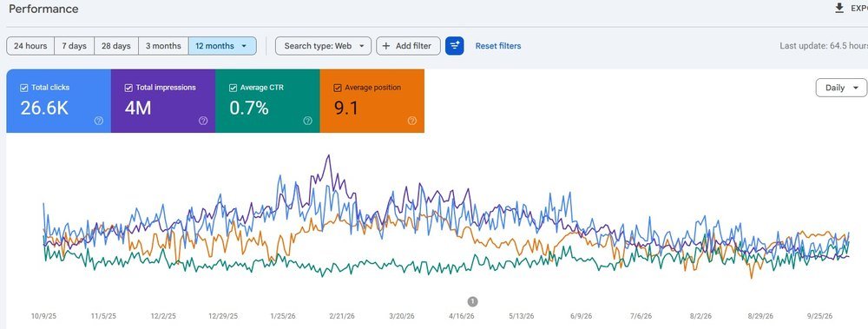Click the 4/16/26 axis date label
The height and width of the screenshot is (329, 868).
[462, 316]
